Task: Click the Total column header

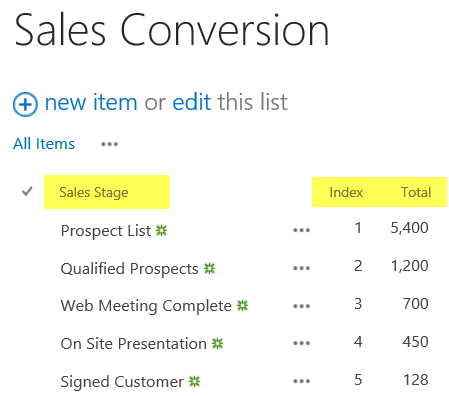Action: tap(416, 192)
